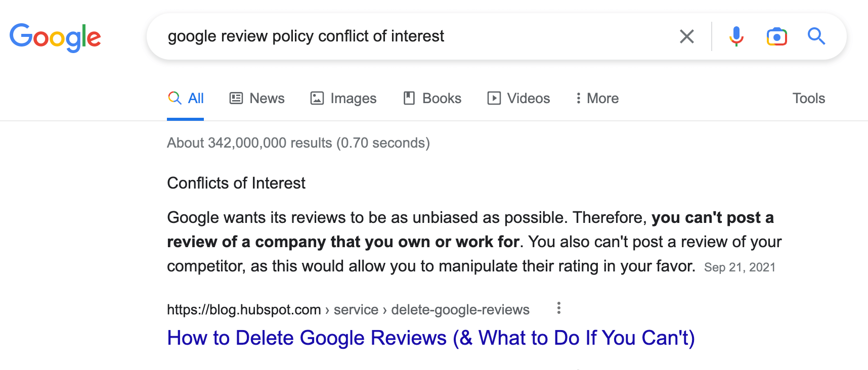Switch to the Books tab

point(432,98)
